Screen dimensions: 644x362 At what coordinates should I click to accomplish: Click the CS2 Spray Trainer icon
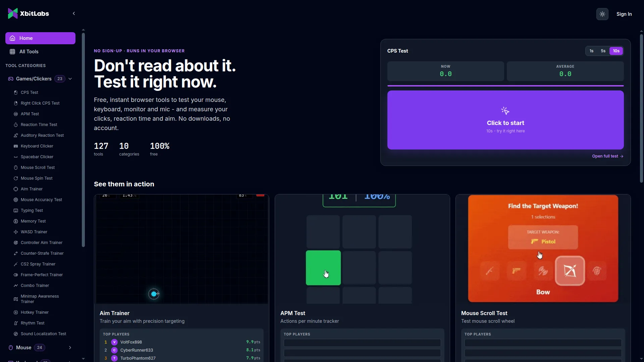point(15,264)
